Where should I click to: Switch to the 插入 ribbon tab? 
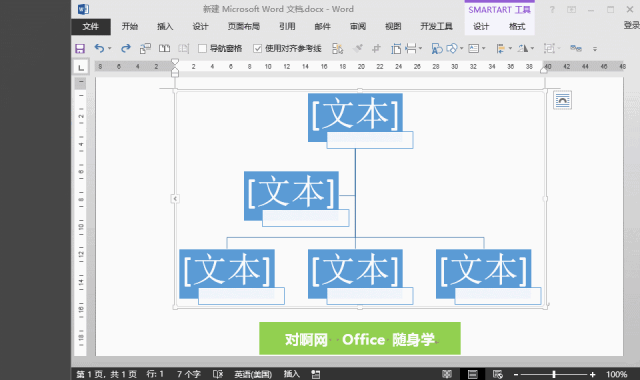click(165, 27)
